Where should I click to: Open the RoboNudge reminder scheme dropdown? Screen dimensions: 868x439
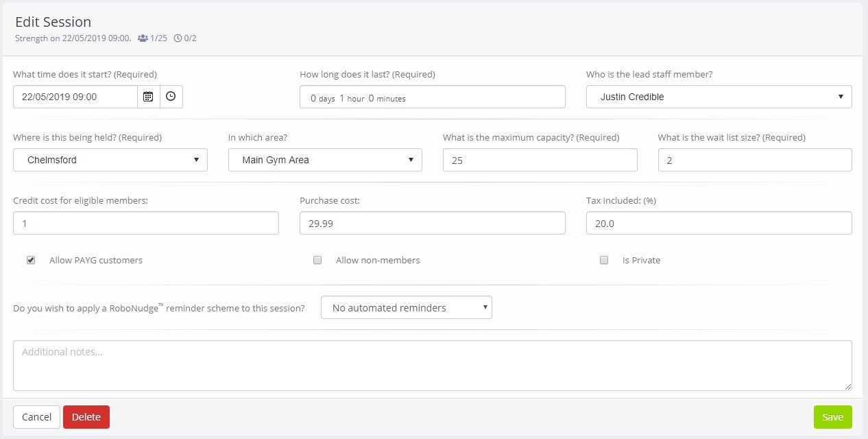point(407,308)
